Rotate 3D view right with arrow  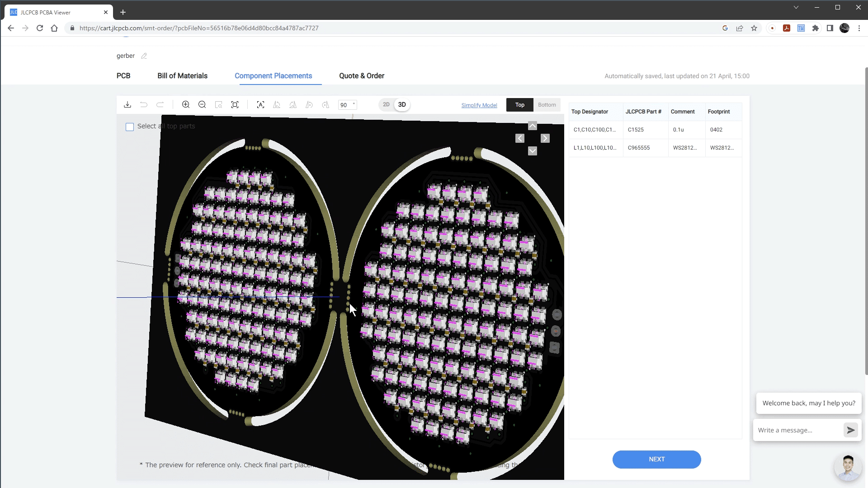(x=545, y=139)
